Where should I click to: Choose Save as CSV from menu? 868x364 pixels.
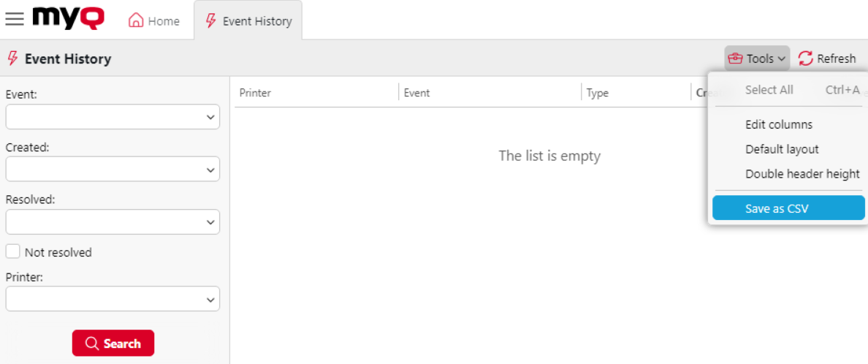777,208
